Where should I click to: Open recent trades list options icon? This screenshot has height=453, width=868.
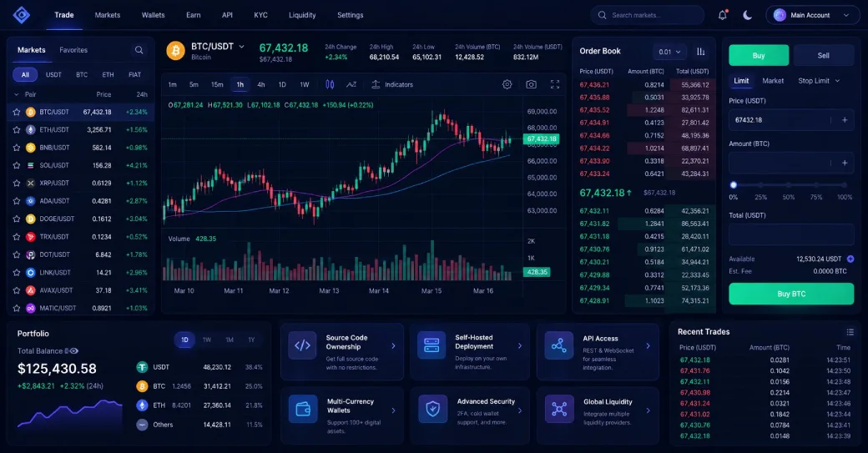850,332
